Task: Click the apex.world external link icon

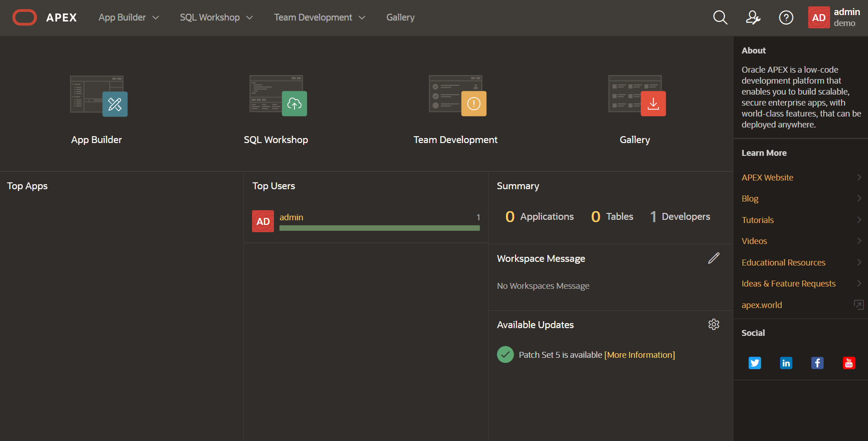Action: coord(859,304)
